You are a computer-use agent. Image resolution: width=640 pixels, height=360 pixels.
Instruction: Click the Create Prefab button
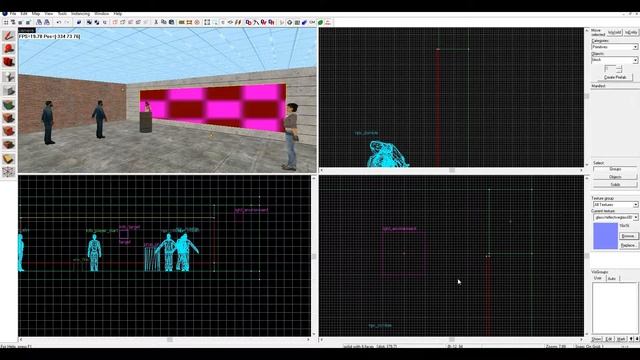click(616, 77)
